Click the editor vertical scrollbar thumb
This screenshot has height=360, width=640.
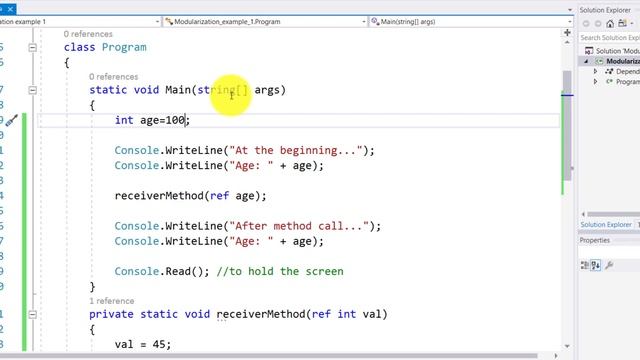coord(567,126)
